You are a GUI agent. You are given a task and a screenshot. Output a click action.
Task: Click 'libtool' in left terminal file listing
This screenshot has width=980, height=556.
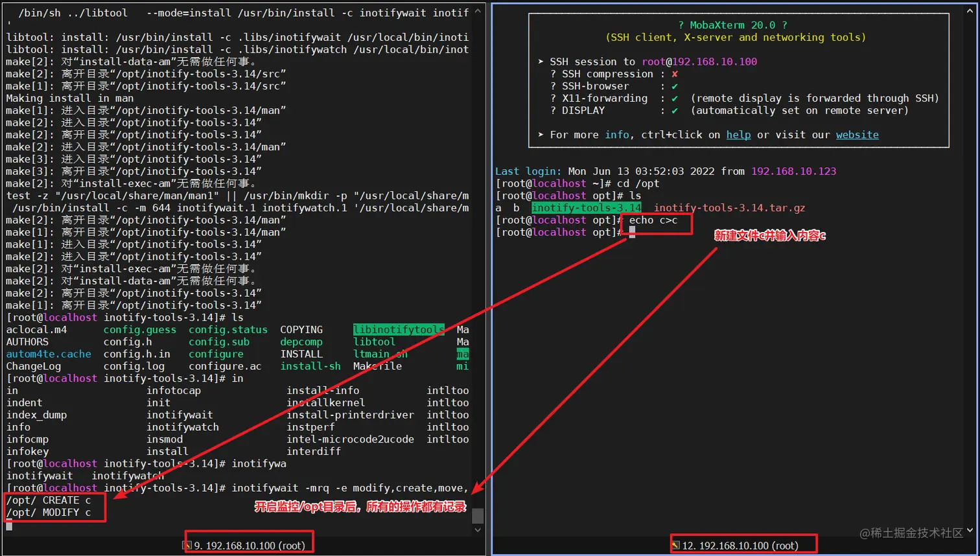tap(374, 342)
